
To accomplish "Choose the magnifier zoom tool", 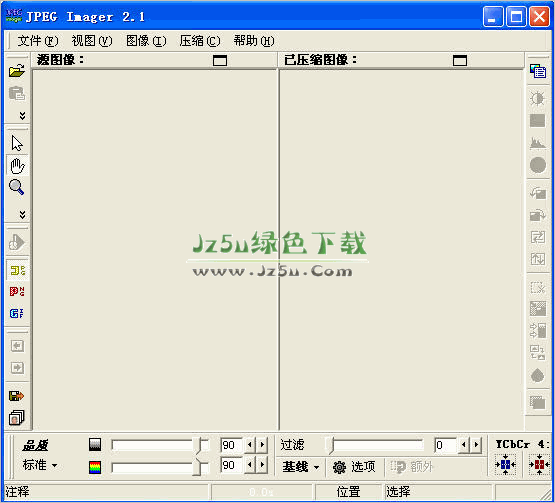I will point(17,187).
